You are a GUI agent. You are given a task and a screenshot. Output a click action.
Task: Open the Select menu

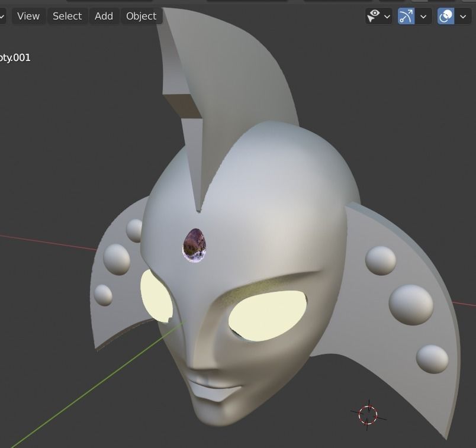67,16
